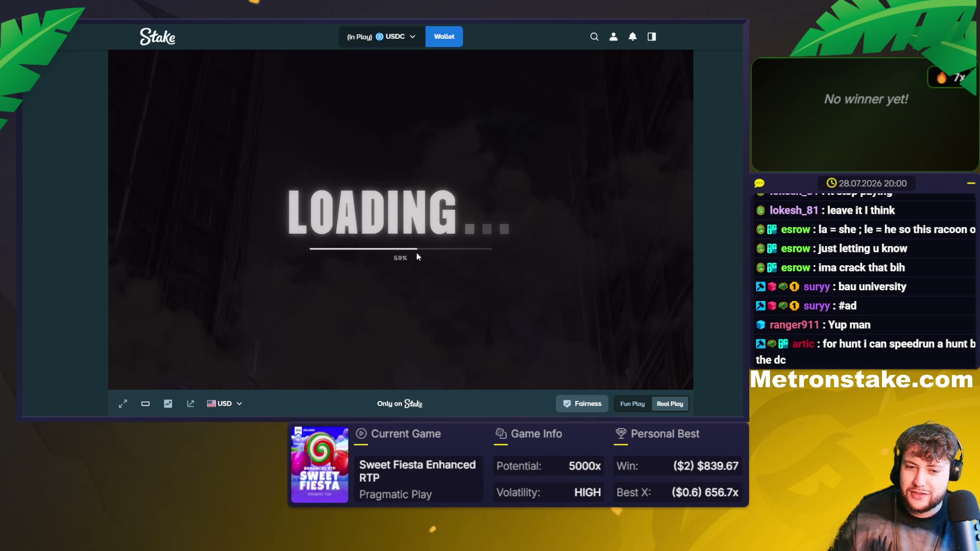
Task: Click the Volatility HIGH value
Action: 587,492
